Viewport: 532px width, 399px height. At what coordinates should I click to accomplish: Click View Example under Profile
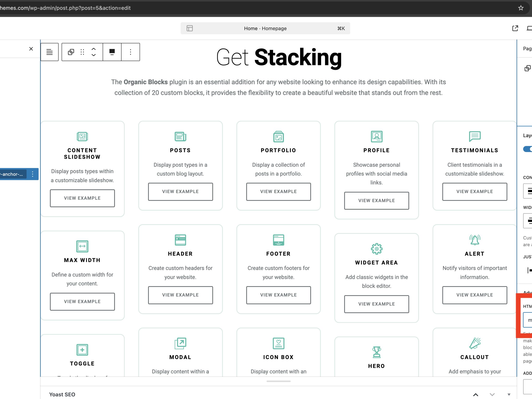tap(377, 201)
